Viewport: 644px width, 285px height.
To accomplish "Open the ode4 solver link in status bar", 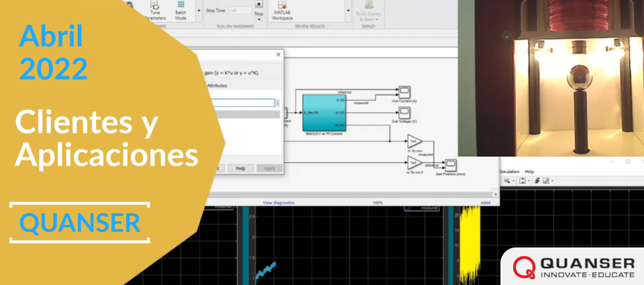I will coord(486,203).
